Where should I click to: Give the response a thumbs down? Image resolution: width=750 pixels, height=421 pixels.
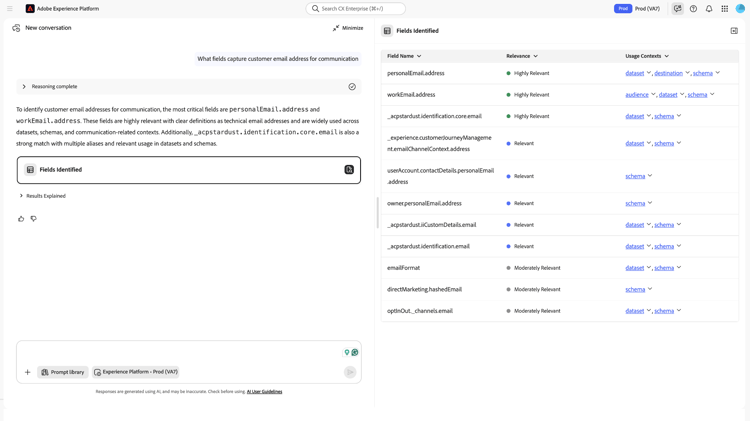pyautogui.click(x=33, y=219)
